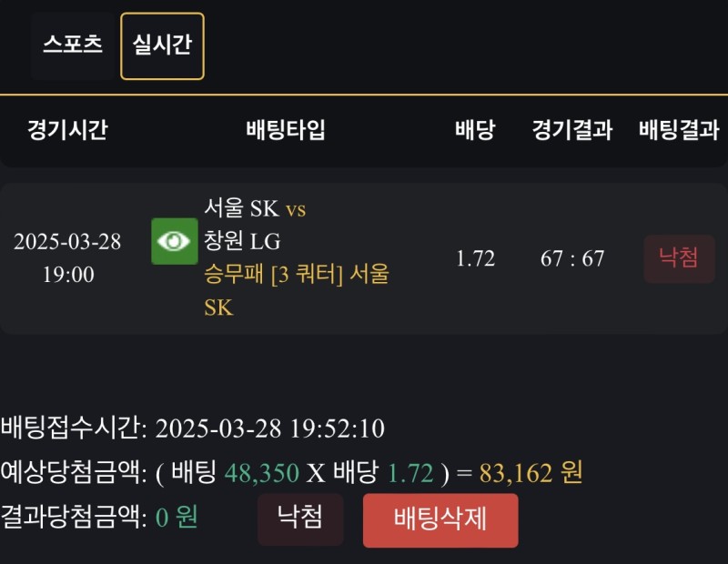Click the 배팅타입 column header
728x564 pixels.
pyautogui.click(x=285, y=130)
